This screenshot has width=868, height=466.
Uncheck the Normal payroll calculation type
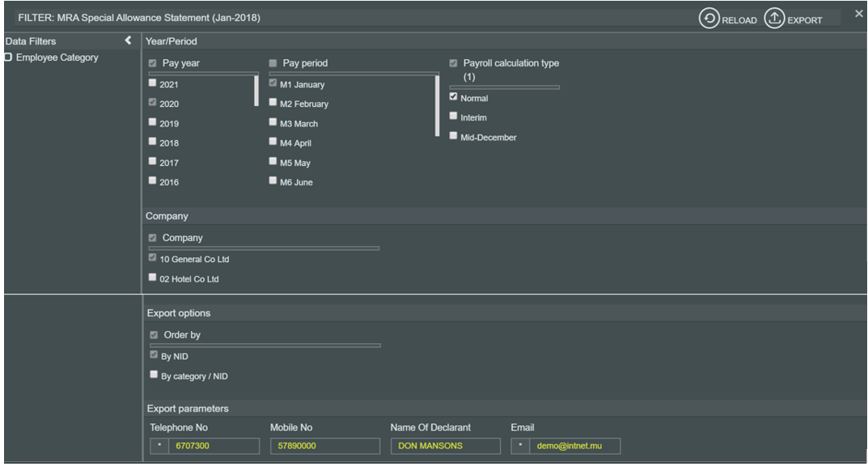pyautogui.click(x=454, y=97)
